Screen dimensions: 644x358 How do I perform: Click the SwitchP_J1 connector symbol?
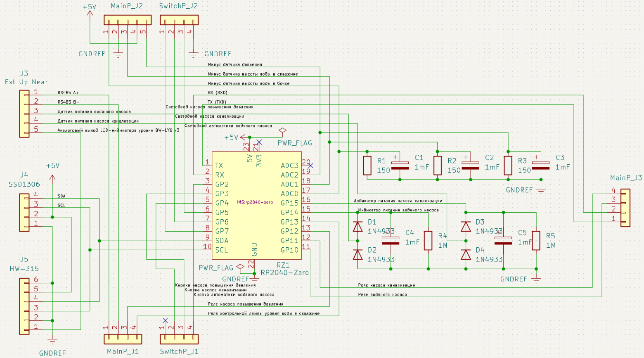coord(179,339)
